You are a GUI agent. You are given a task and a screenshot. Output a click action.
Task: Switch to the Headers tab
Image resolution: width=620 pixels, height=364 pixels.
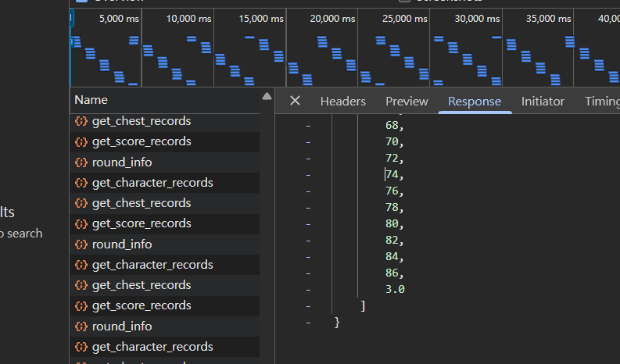click(342, 102)
